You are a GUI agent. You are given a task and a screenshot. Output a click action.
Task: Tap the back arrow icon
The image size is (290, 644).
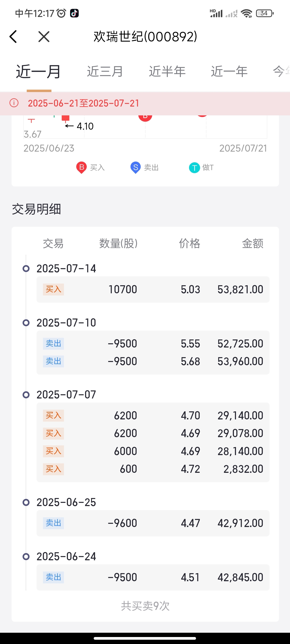pyautogui.click(x=13, y=36)
